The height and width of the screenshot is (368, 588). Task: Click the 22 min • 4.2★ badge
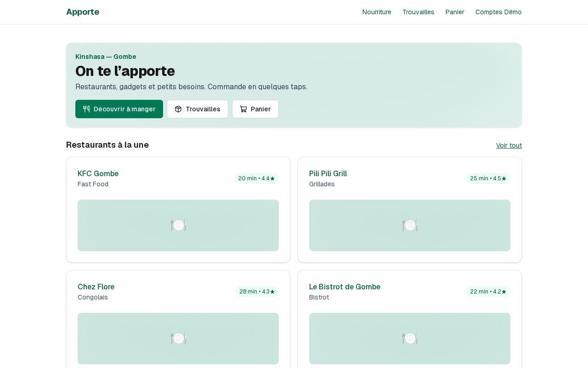coord(488,292)
